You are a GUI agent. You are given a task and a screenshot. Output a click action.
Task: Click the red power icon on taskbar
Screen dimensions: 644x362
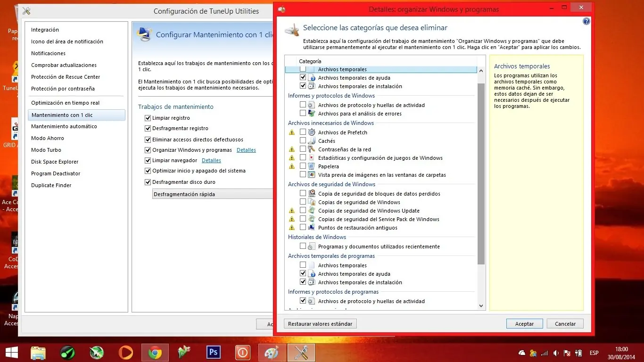(243, 353)
